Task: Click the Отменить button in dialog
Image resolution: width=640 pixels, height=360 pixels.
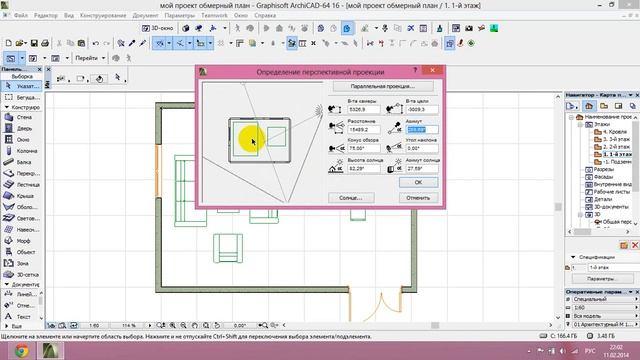Action: tap(418, 198)
